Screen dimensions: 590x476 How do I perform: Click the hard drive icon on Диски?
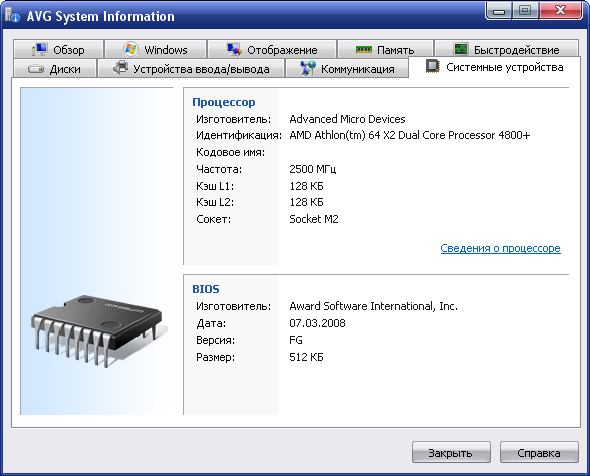[x=36, y=69]
